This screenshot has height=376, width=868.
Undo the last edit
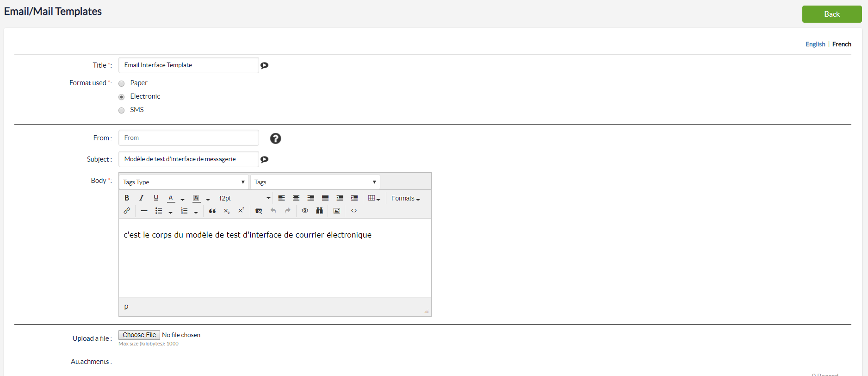tap(273, 211)
